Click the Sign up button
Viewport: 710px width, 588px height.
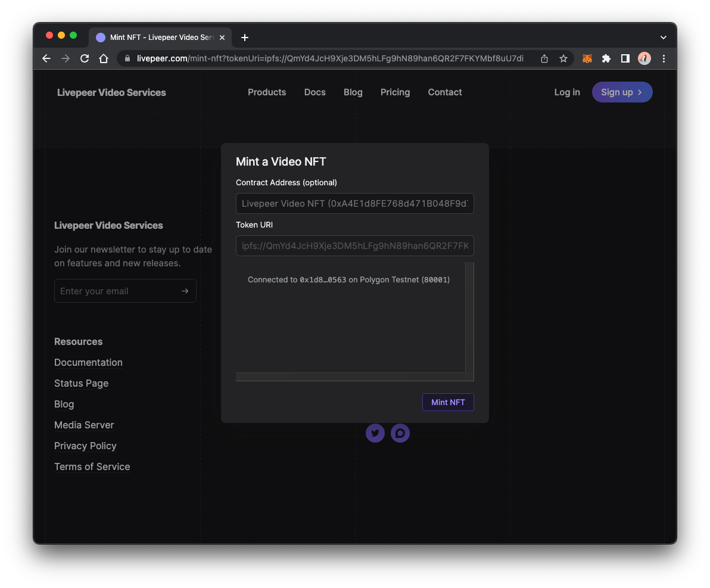[x=622, y=92]
